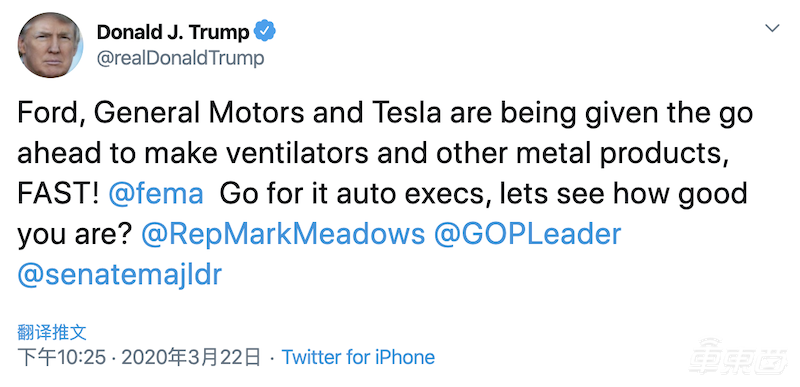Click 翻译推文 to translate the tweet
800x387 pixels.
[52, 332]
